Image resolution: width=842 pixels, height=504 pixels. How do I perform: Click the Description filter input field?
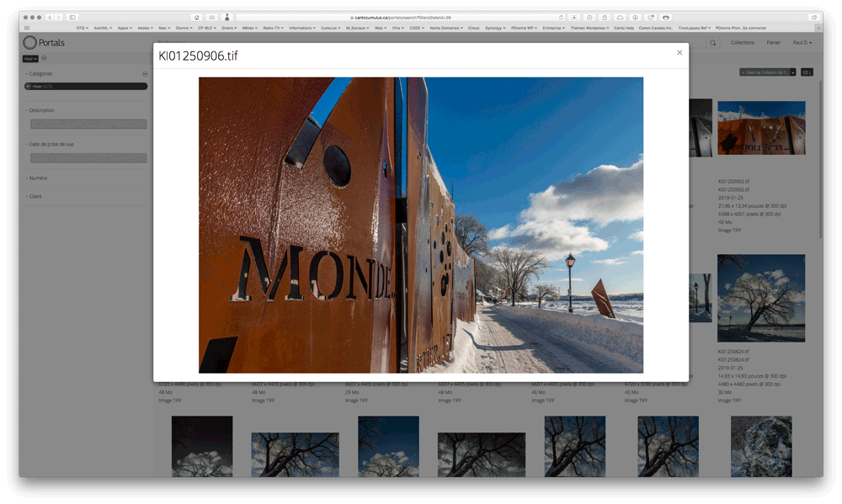pyautogui.click(x=88, y=124)
